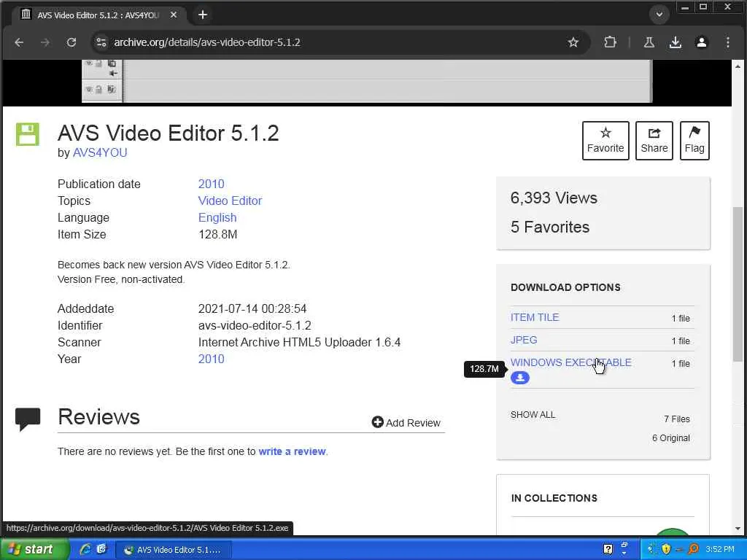Open the 2010 publication date link

click(x=211, y=184)
